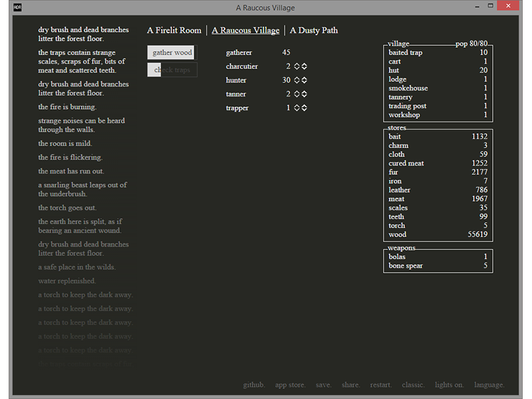532x399 pixels.
Task: Increase tanner count with right up arrow
Action: (305, 92)
